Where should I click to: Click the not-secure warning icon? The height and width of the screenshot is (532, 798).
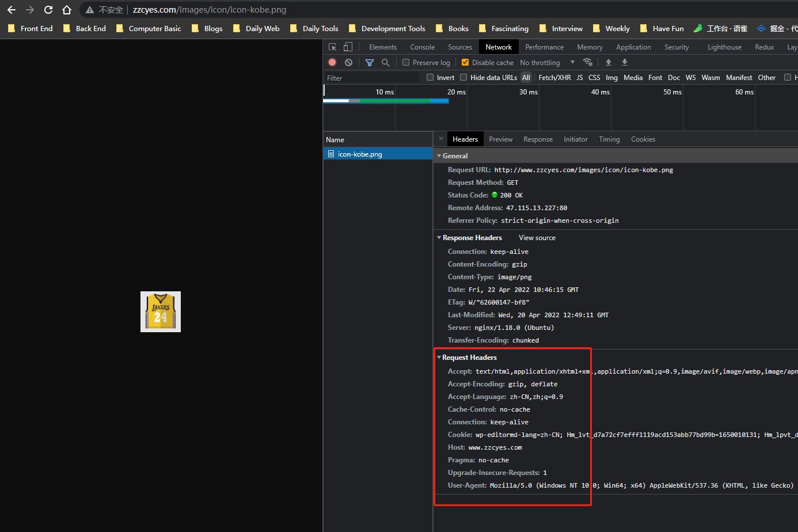coord(90,10)
